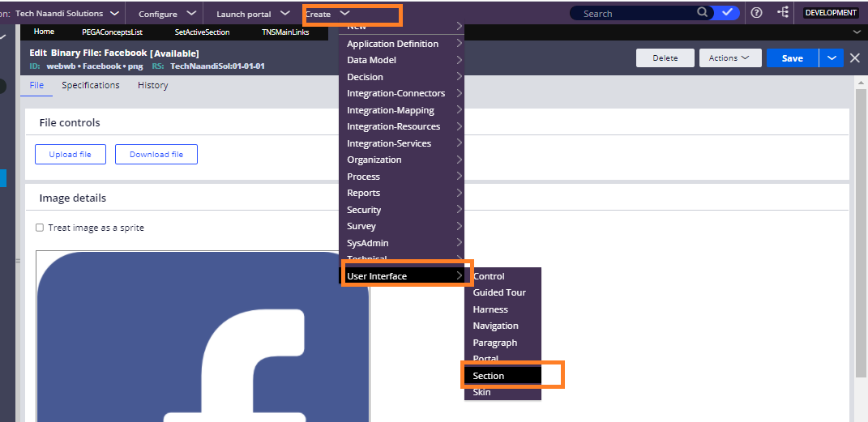Click the blue Save button

pyautogui.click(x=792, y=58)
